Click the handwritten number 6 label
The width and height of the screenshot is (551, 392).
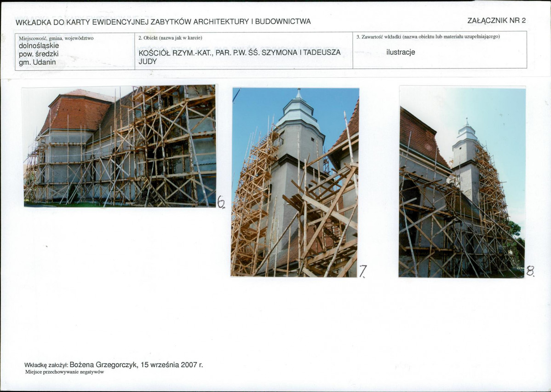point(221,202)
